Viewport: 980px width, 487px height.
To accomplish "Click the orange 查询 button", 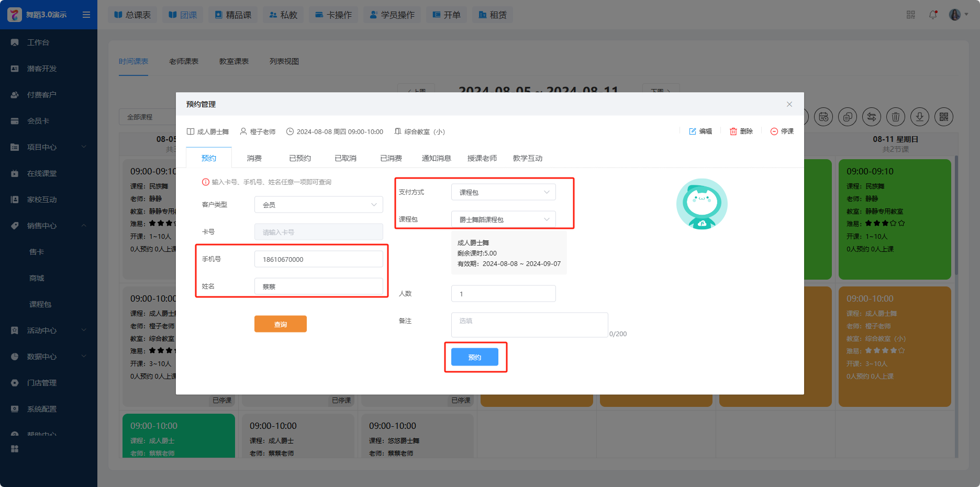I will pyautogui.click(x=281, y=324).
